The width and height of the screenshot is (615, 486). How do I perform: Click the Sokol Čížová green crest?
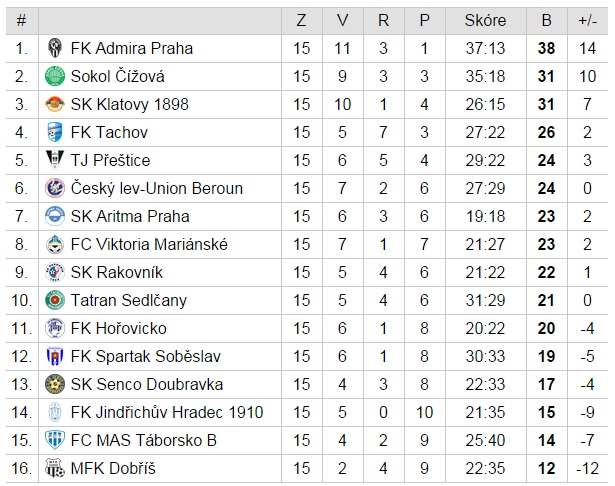(55, 76)
